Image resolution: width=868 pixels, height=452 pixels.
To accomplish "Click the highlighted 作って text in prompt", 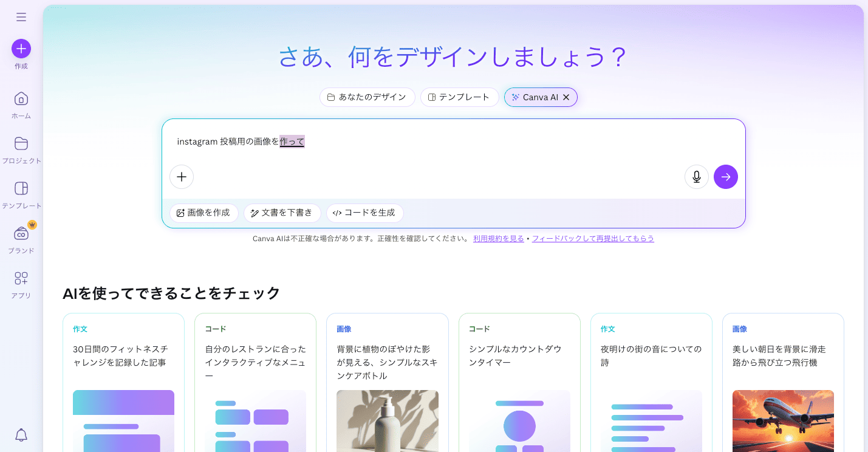I will pyautogui.click(x=292, y=142).
